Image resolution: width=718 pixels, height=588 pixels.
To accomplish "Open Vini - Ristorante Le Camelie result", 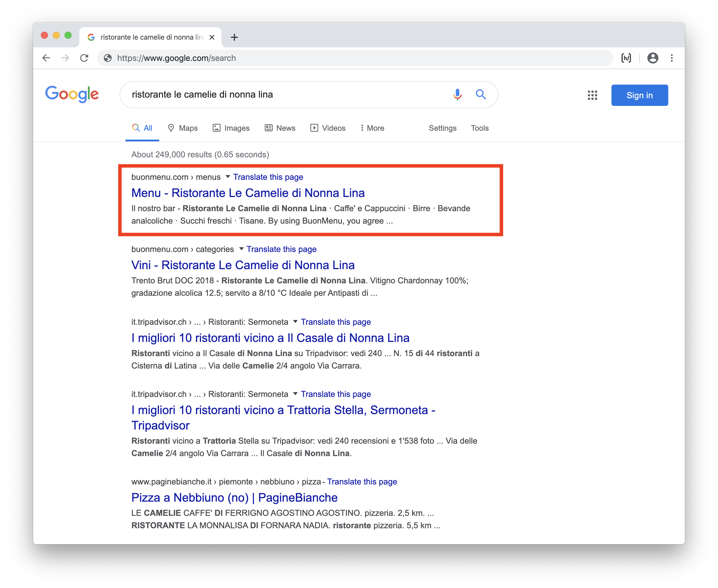I will (x=243, y=265).
